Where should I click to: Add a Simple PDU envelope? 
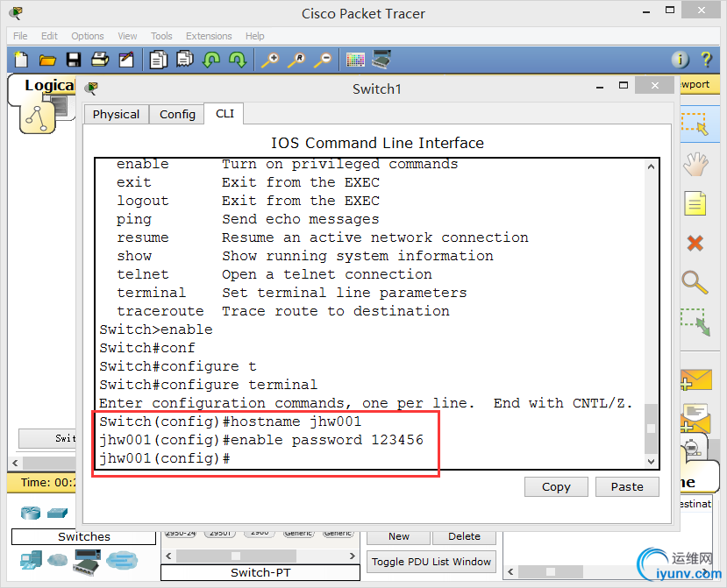click(x=696, y=380)
